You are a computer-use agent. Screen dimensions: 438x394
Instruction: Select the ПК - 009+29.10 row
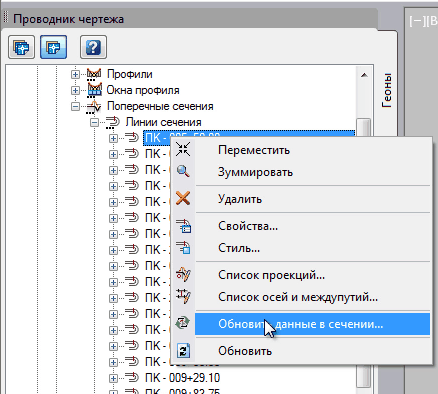point(182,378)
